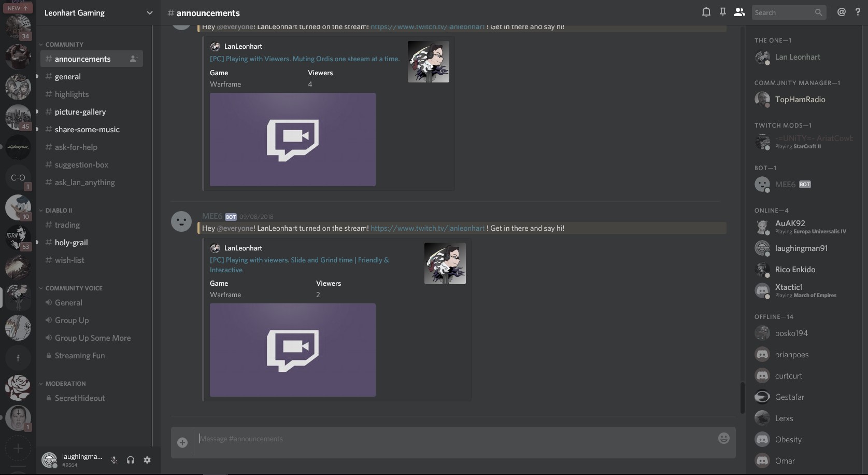Open the notifications bell menu
Viewport: 868px width, 475px height.
tap(705, 12)
